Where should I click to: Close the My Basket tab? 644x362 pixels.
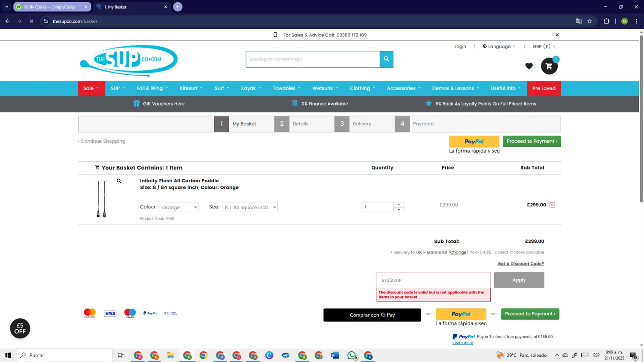166,7
